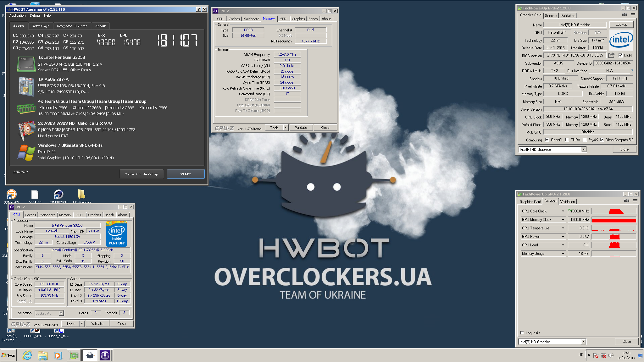Open Windows Media Player from taskbar
Screen dimensions: 644x362
pyautogui.click(x=58, y=355)
